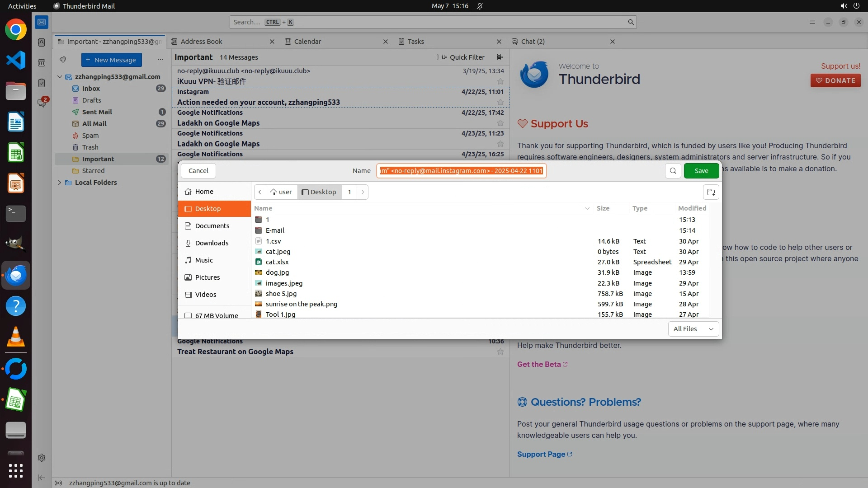
Task: Open the Address Book sidebar icon
Action: [42, 42]
